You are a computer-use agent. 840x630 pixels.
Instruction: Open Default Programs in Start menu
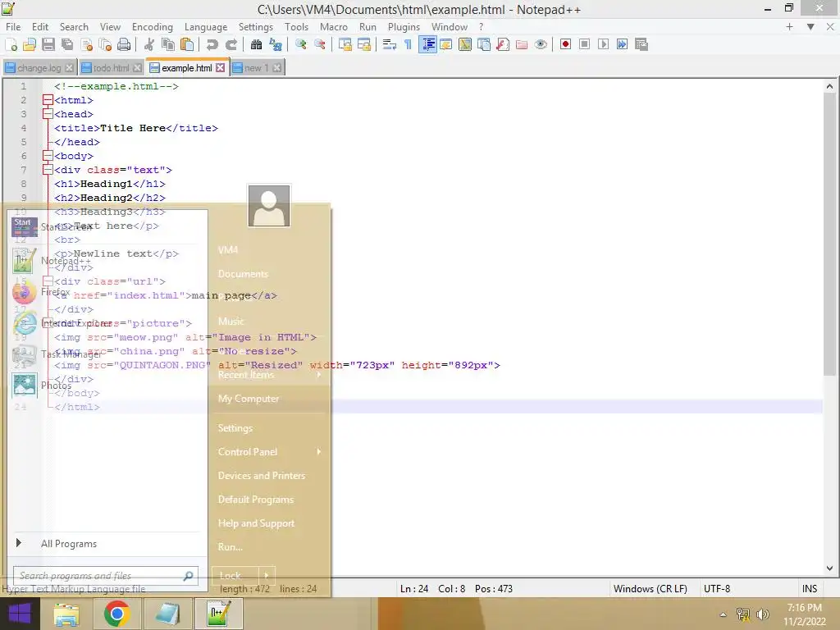pos(256,500)
